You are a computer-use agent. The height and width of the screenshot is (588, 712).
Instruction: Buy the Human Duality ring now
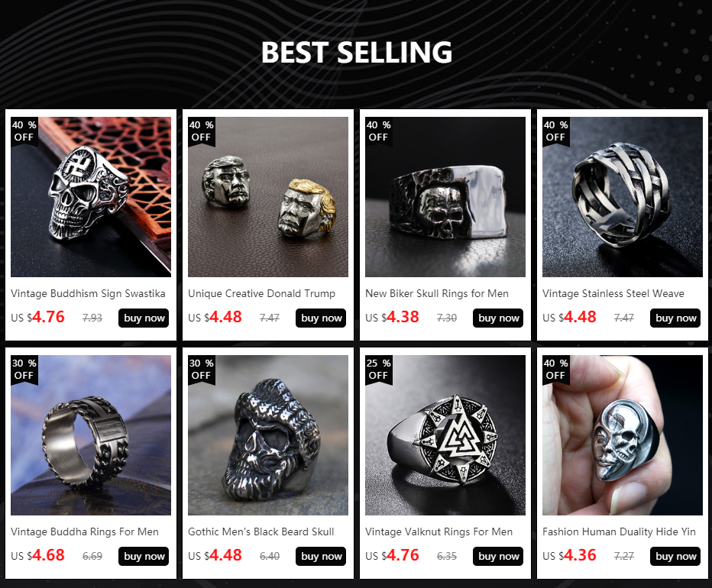675,556
